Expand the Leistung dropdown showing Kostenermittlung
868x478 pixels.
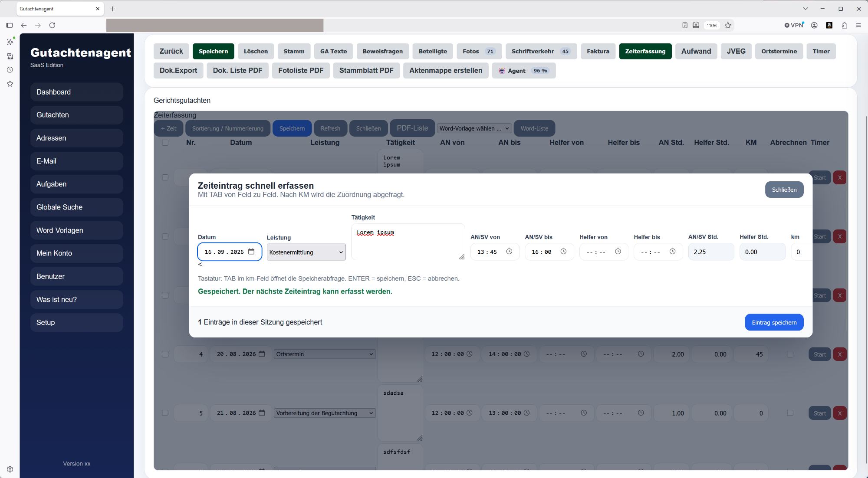coord(306,252)
